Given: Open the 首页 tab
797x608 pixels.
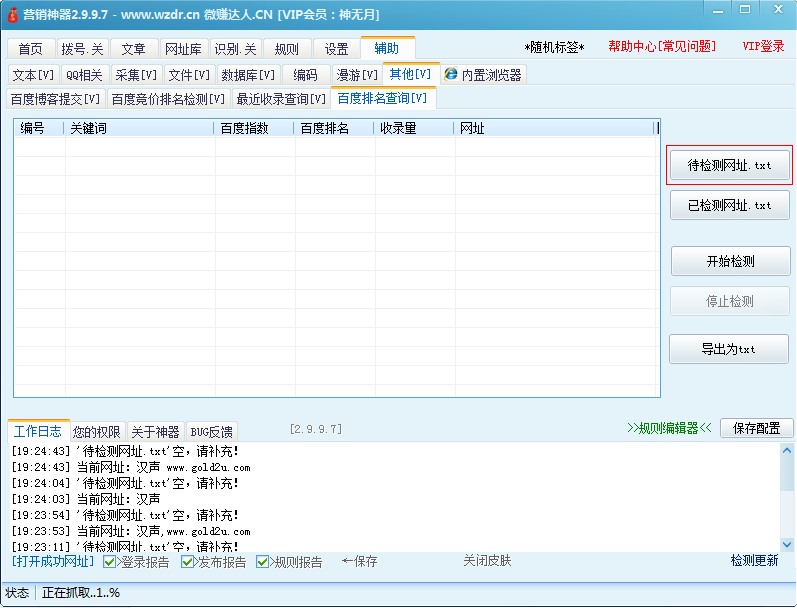Looking at the screenshot, I should 30,49.
